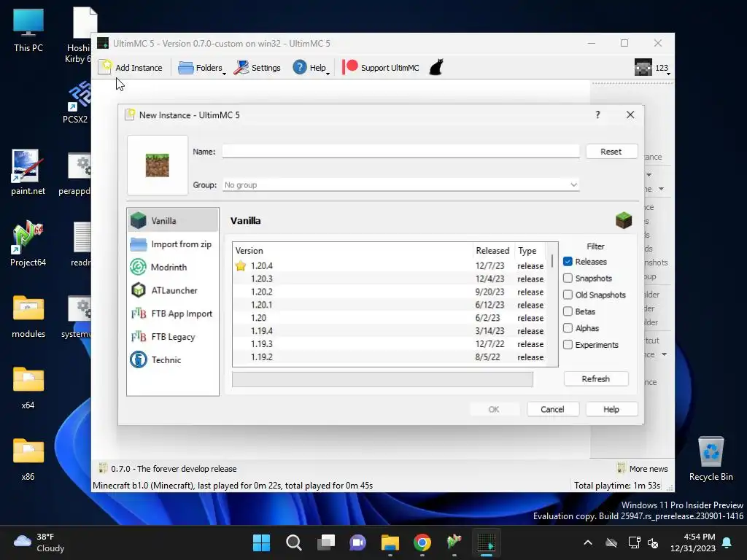
Task: Click the question mark title button
Action: (597, 114)
